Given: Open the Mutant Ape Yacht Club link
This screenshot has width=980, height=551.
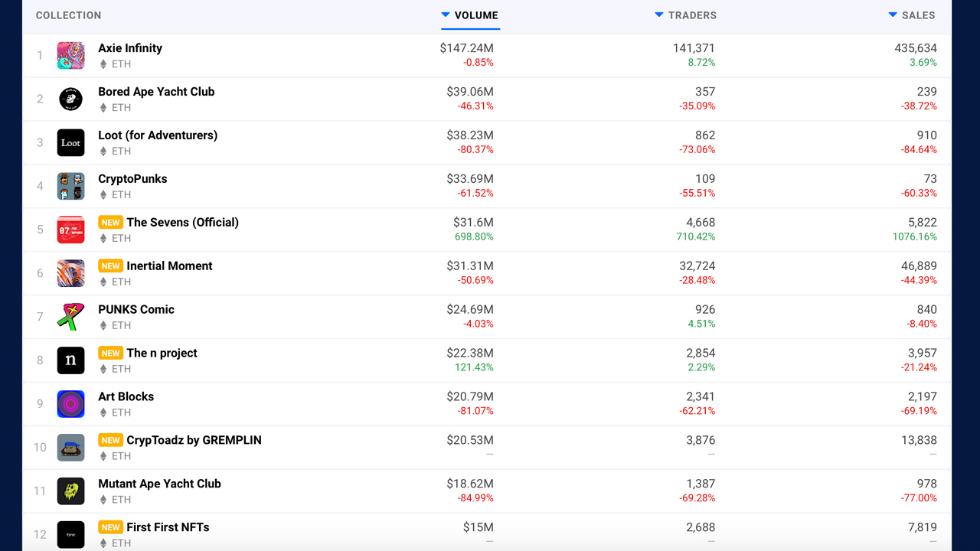Looking at the screenshot, I should pyautogui.click(x=159, y=484).
